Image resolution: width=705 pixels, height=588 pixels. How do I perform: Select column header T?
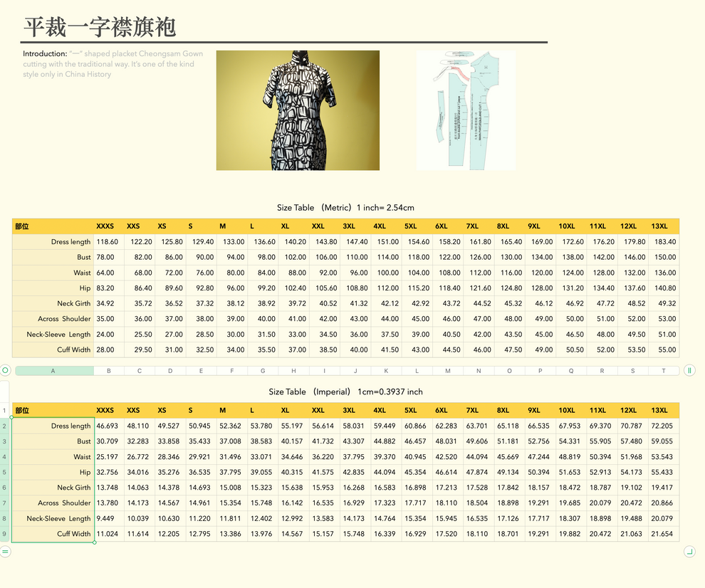tap(662, 369)
